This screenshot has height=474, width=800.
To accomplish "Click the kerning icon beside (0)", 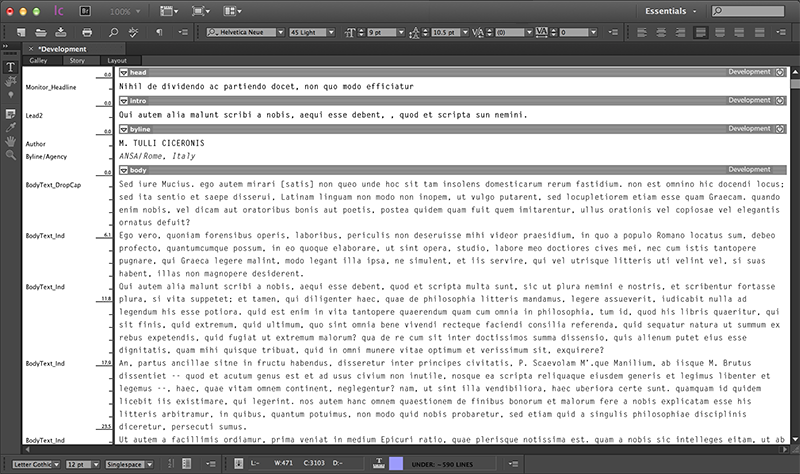I will (x=478, y=33).
